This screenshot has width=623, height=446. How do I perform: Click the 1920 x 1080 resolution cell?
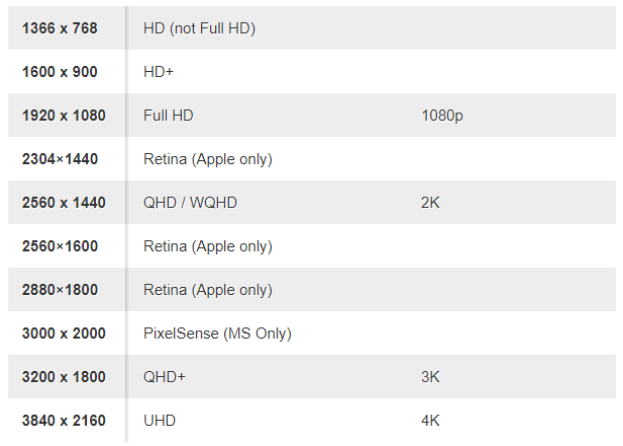[x=64, y=116]
